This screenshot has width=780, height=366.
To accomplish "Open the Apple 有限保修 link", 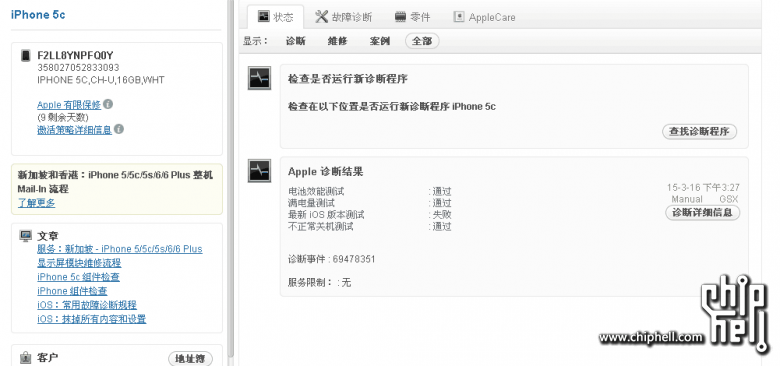I will coord(69,105).
